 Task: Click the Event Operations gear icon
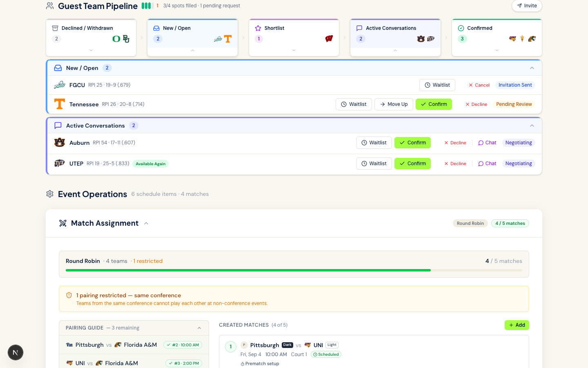tap(50, 194)
